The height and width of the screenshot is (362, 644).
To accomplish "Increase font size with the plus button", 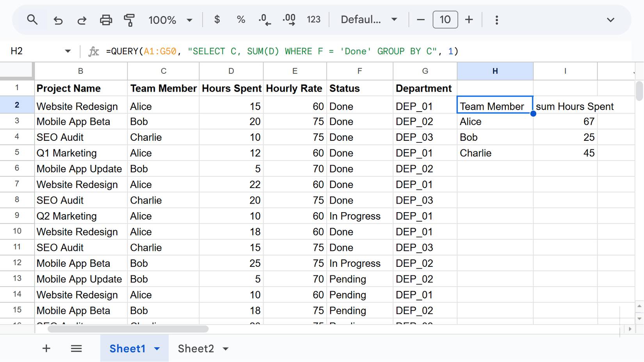I will coord(469,20).
